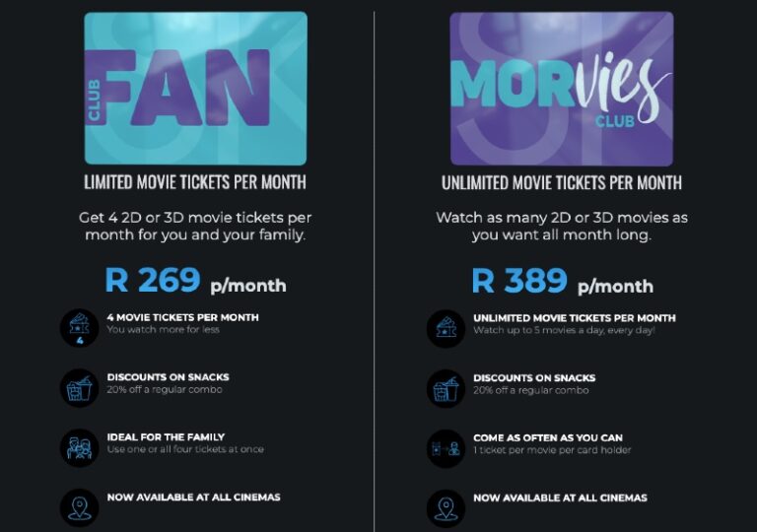Click the Unlimited Movie Tickets Per Month heading
The width and height of the screenshot is (757, 532).
click(562, 182)
